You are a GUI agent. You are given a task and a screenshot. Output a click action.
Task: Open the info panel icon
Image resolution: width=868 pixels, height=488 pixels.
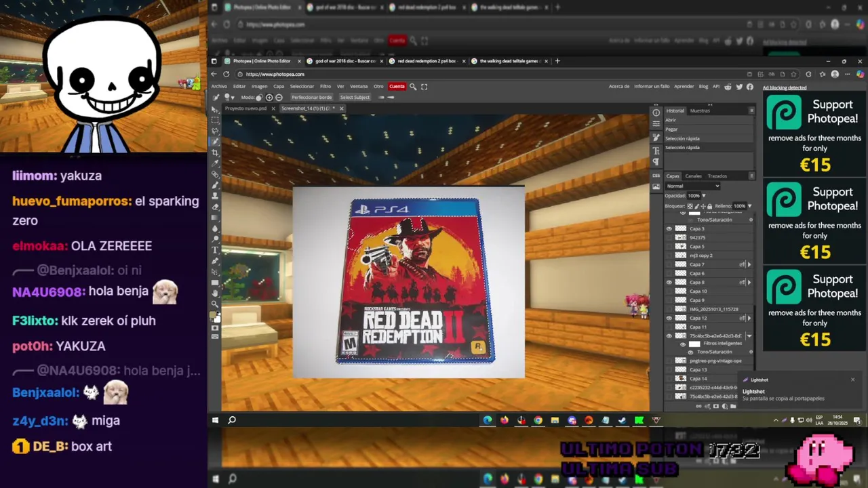pos(656,113)
